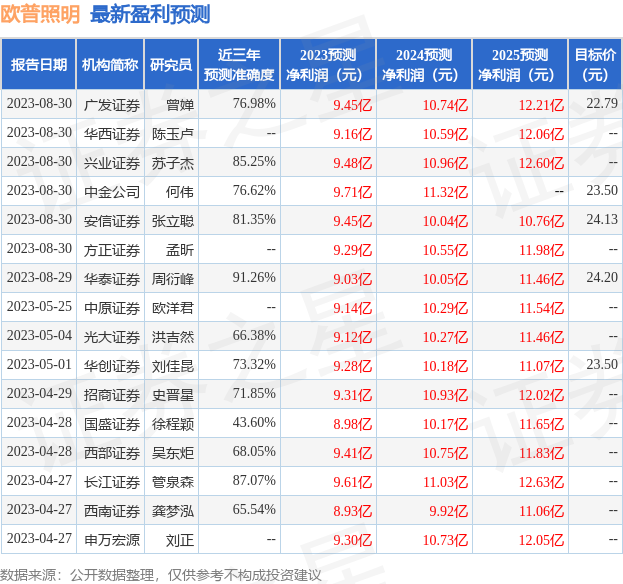The width and height of the screenshot is (623, 584).
Task: Click accuracy value 43.60%
Action: point(254,422)
